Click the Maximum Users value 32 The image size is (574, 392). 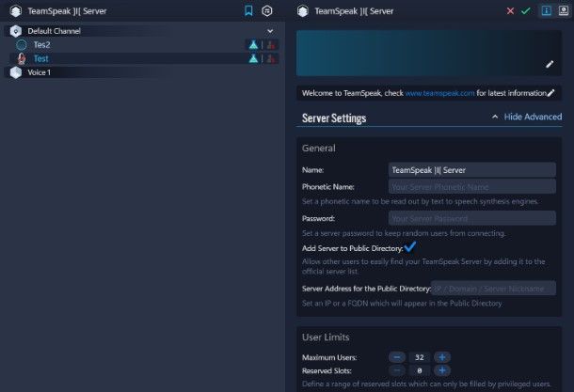(x=420, y=357)
